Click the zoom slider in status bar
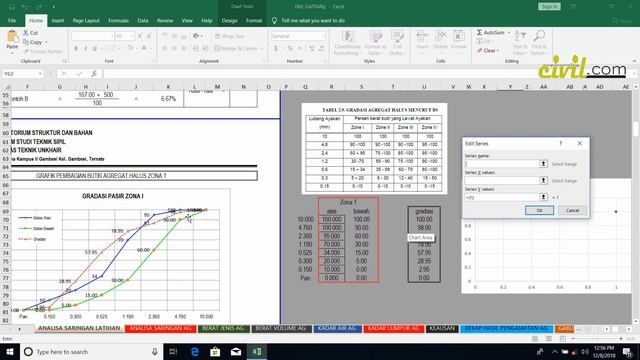Image resolution: width=640 pixels, height=360 pixels. pyautogui.click(x=597, y=338)
